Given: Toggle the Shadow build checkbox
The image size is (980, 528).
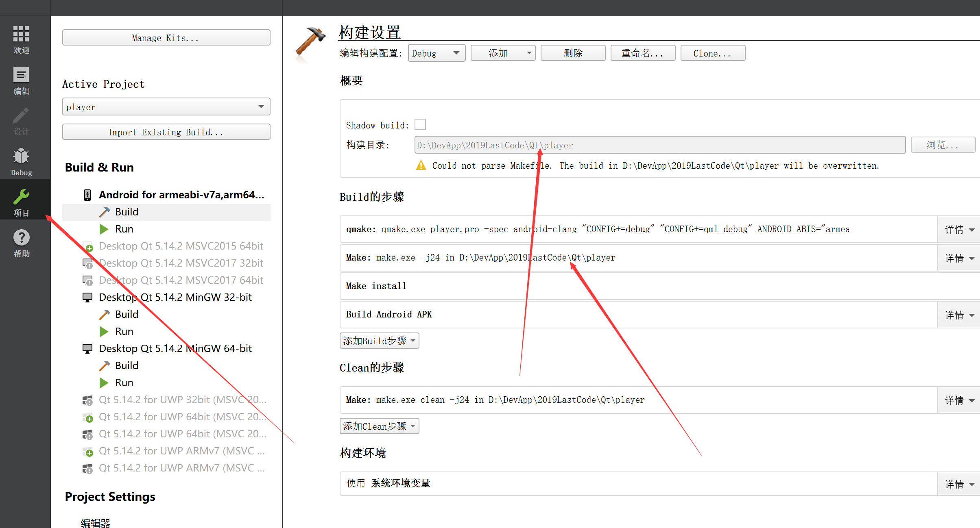Looking at the screenshot, I should tap(420, 124).
